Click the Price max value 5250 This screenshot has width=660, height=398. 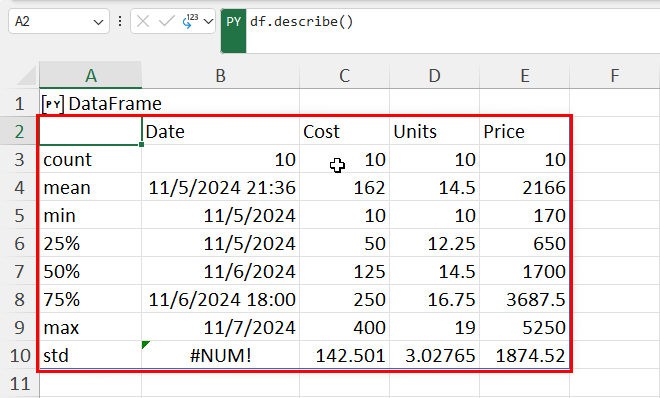click(524, 327)
